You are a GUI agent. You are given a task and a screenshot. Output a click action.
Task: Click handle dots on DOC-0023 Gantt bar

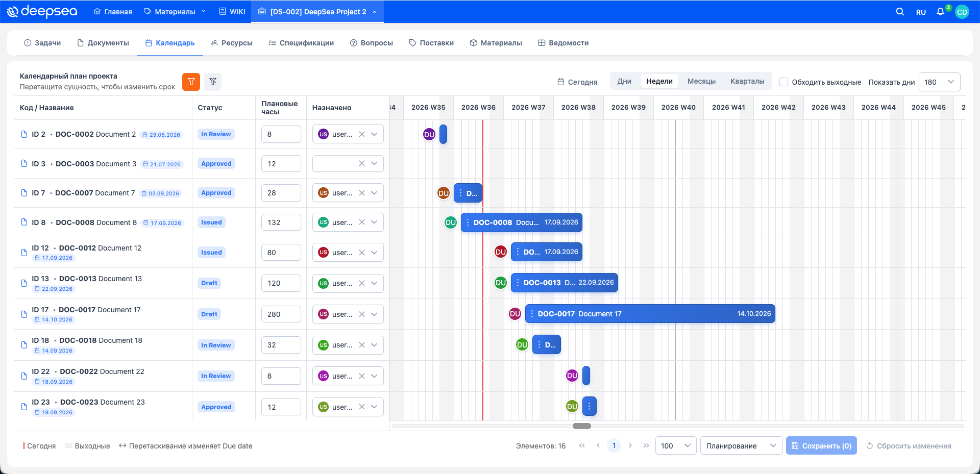[x=589, y=407]
